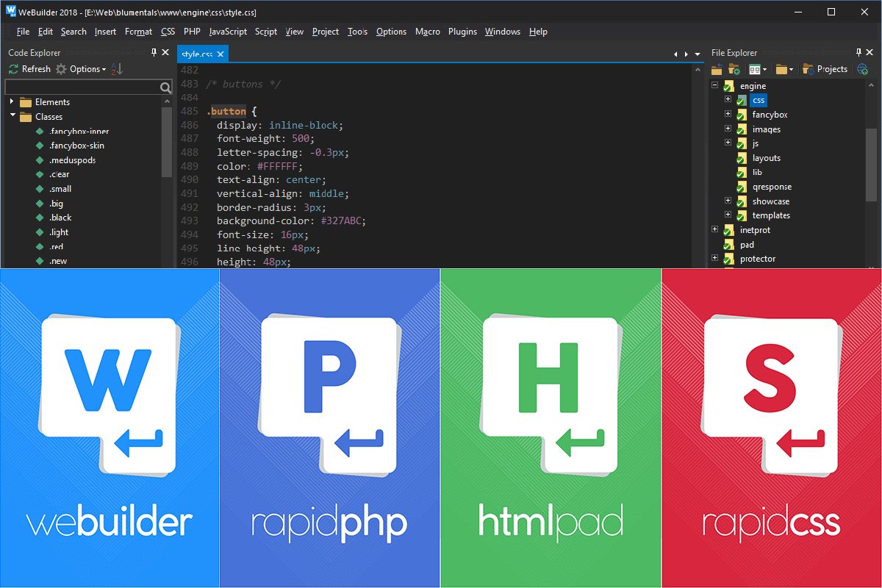Select the pad folder in File Explorer

click(747, 244)
